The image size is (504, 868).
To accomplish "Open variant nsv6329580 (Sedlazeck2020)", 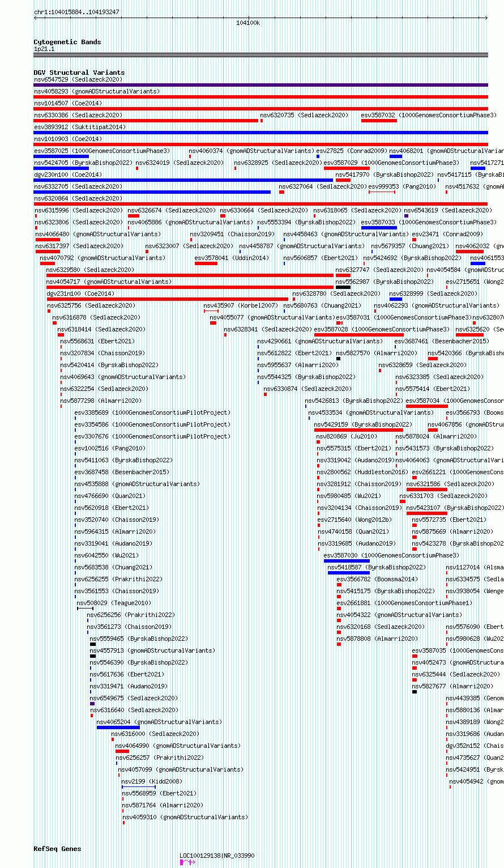I will (x=90, y=270).
